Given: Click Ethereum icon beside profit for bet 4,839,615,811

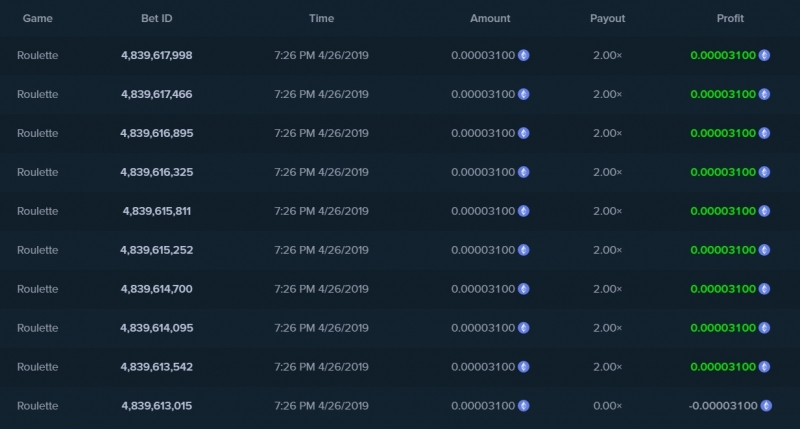Looking at the screenshot, I should click(x=764, y=211).
